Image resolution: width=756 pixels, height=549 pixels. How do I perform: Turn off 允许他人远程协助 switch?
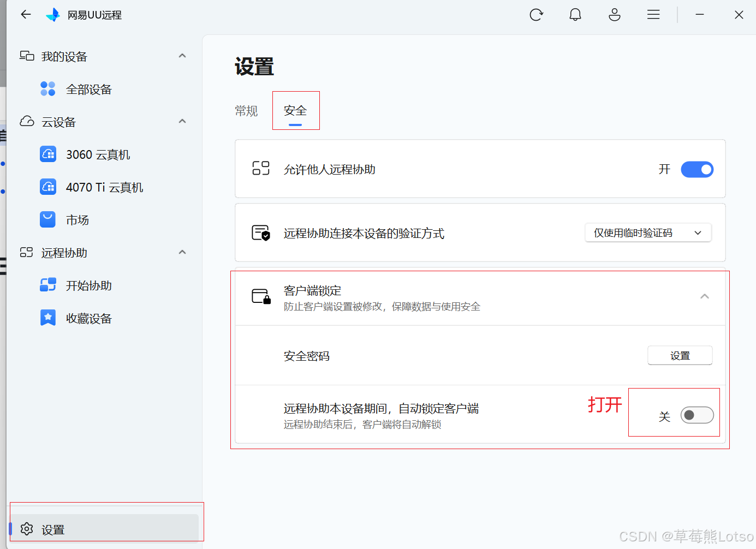pos(697,170)
